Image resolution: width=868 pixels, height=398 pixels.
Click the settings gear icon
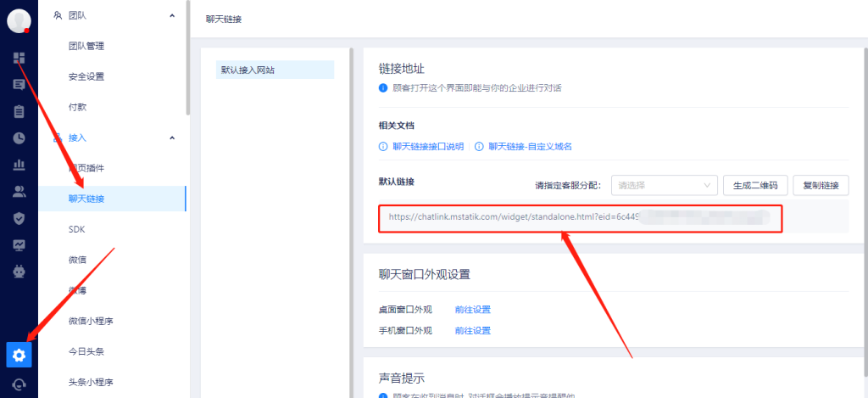click(19, 355)
